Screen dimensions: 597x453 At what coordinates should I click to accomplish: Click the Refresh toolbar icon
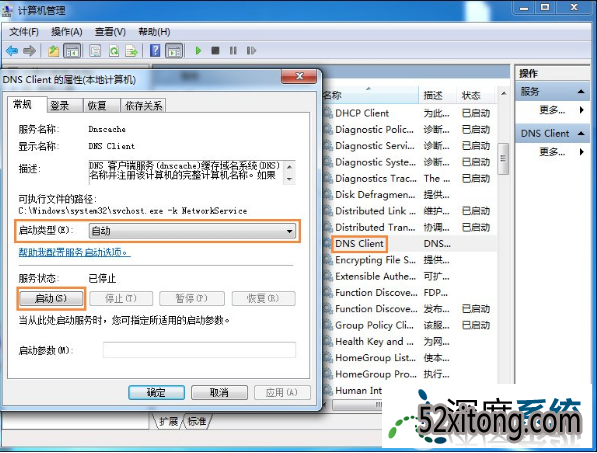pyautogui.click(x=114, y=51)
